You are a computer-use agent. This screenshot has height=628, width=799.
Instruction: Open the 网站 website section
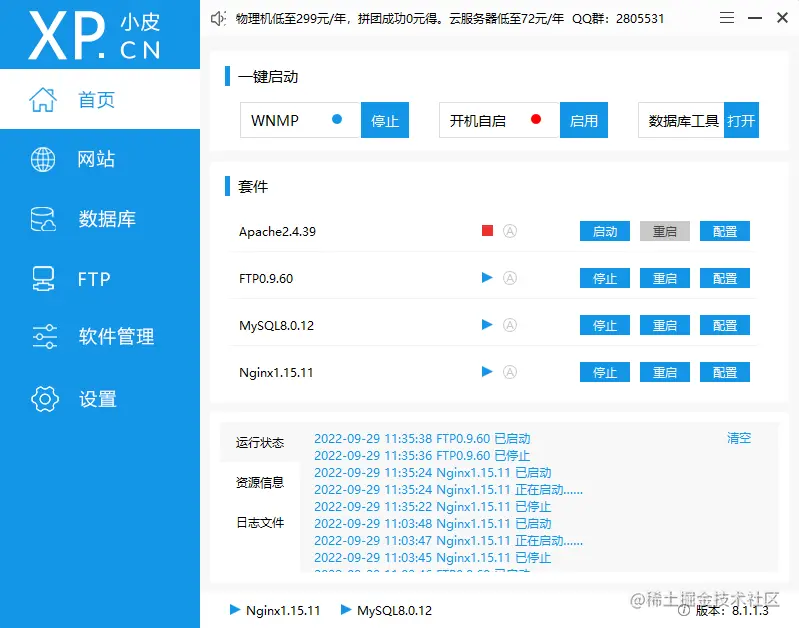pos(100,159)
